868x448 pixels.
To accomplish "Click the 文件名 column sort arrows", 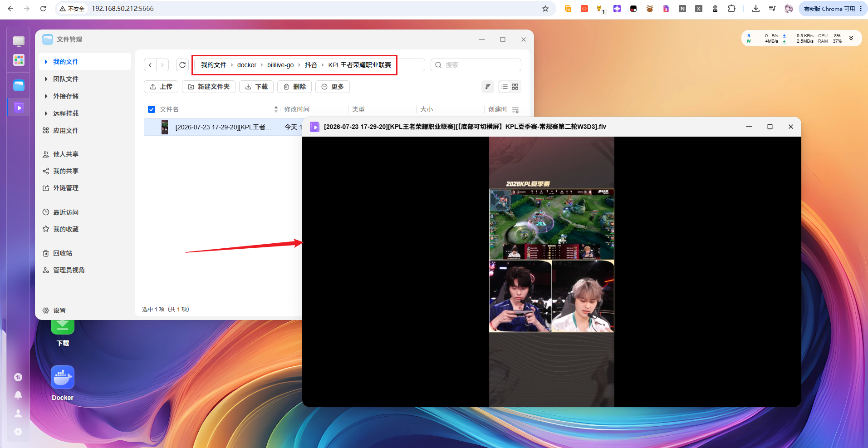I will (x=276, y=109).
